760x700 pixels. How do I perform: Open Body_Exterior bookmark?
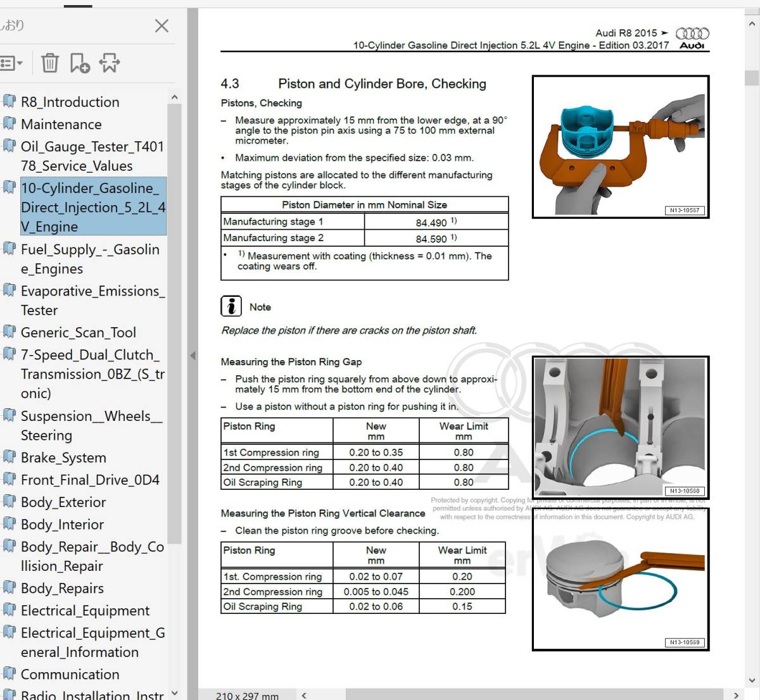coord(63,502)
